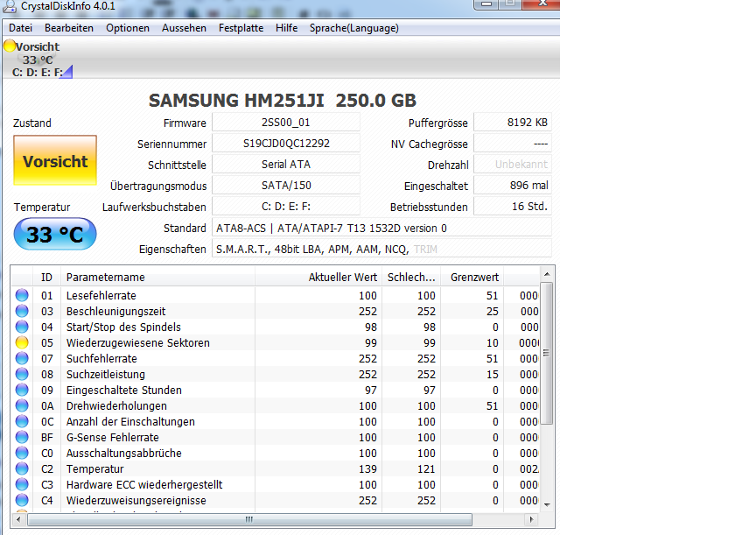Sort by the Aktueller Wert column header

(x=318, y=278)
